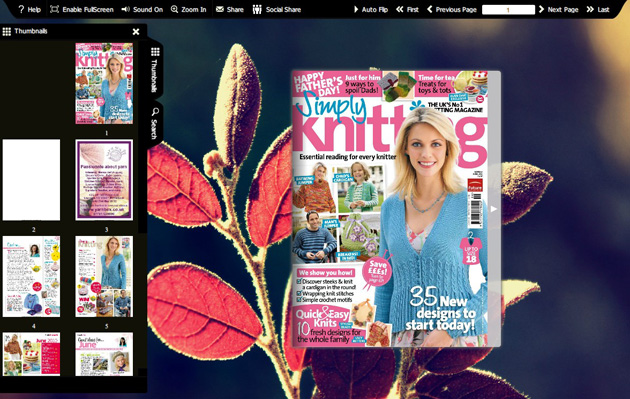This screenshot has height=399, width=630.
Task: Click the flip arrow on magazine's right edge
Action: click(x=494, y=209)
